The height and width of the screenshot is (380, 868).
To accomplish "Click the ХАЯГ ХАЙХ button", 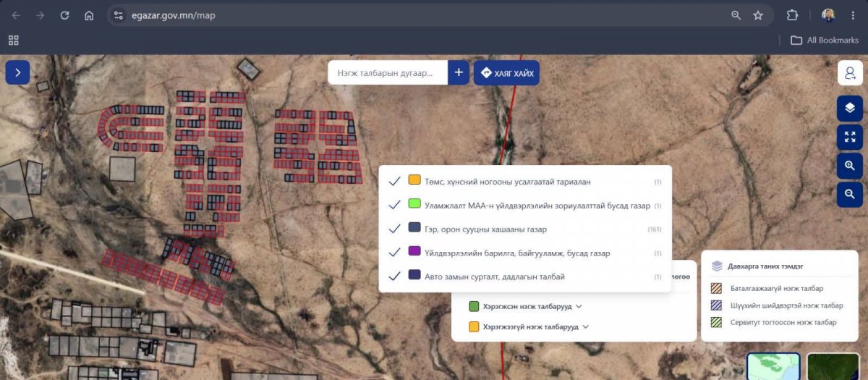I will click(506, 72).
